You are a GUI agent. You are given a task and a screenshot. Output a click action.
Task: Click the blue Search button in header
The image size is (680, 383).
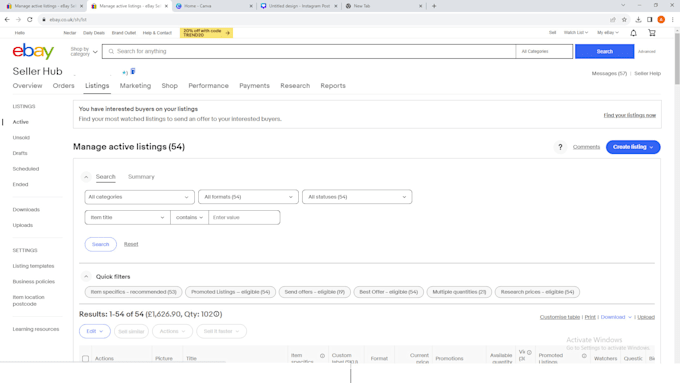(604, 51)
